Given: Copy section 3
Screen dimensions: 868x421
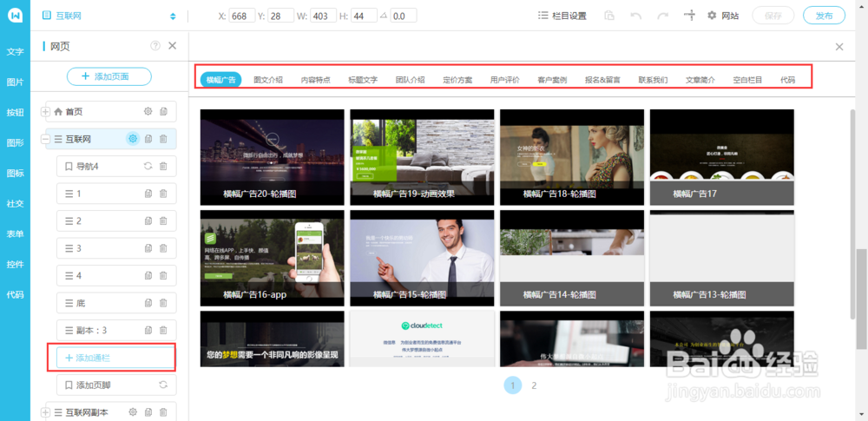Looking at the screenshot, I should coord(148,248).
